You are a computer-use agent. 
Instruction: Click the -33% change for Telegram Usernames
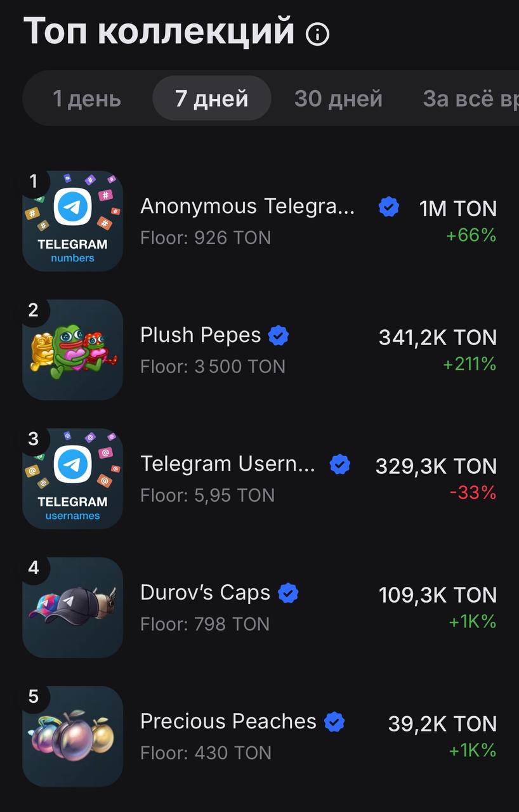[x=473, y=493]
